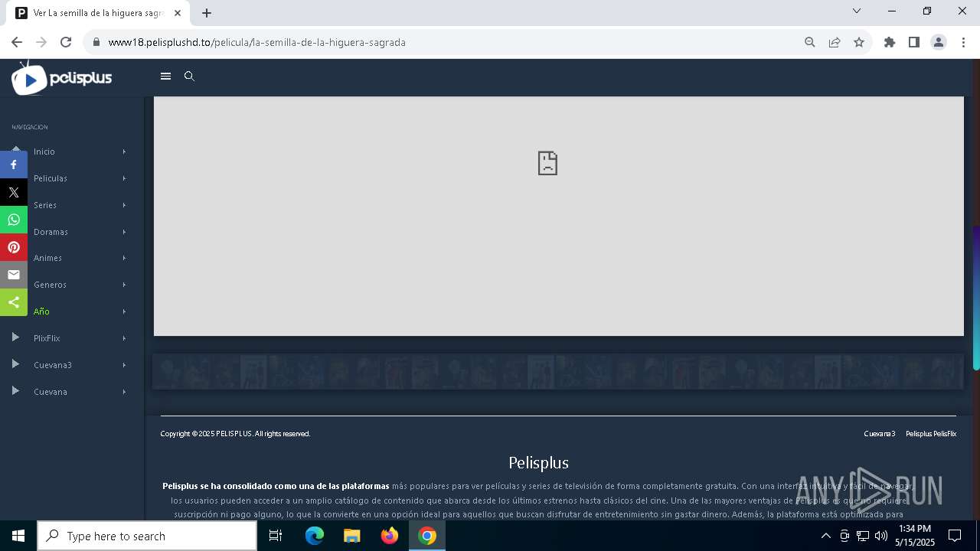Image resolution: width=980 pixels, height=551 pixels.
Task: Follow the footer Cuevana3 link
Action: (x=880, y=434)
